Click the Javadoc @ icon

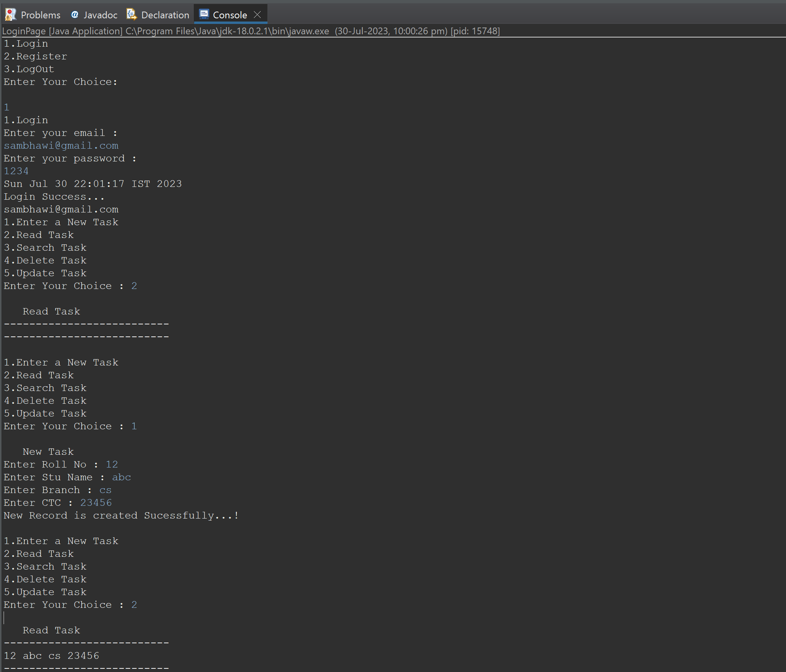75,15
